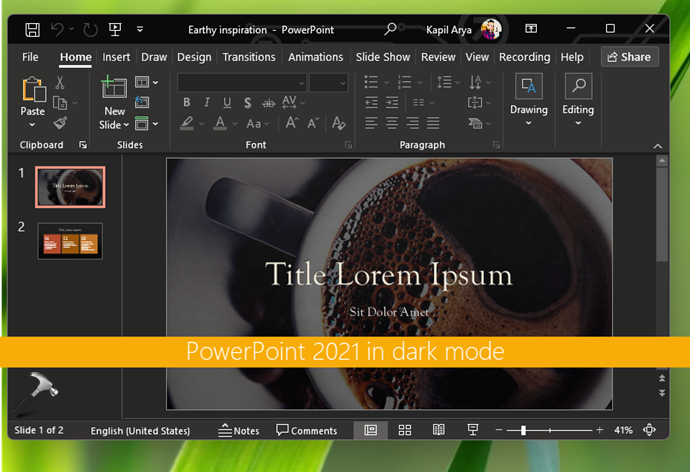Expand the Paste options arrow
The image size is (690, 472).
click(x=32, y=125)
